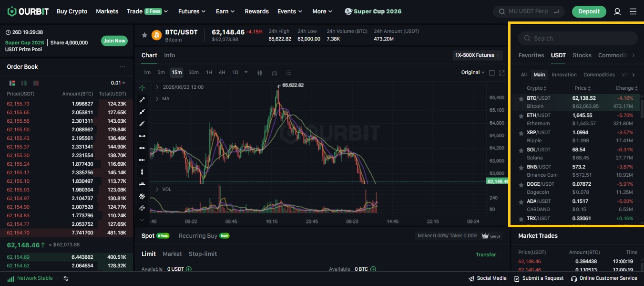The image size is (644, 286).
Task: Sort market list by Price
Action: pos(583,88)
